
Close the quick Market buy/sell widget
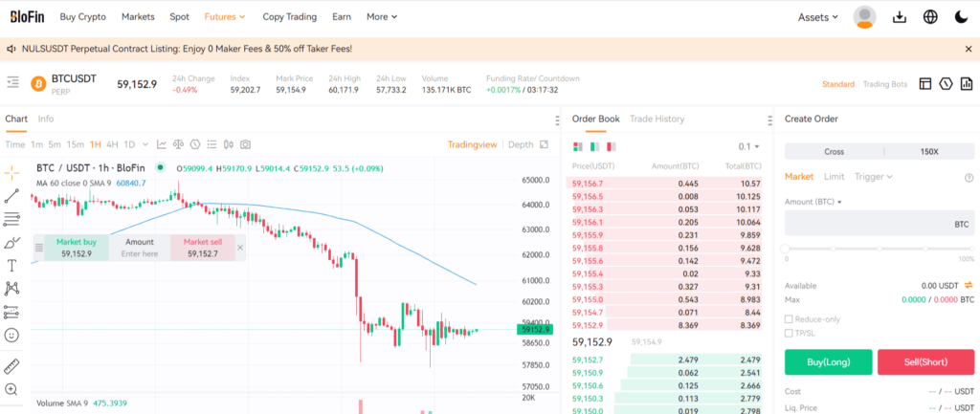(240, 248)
